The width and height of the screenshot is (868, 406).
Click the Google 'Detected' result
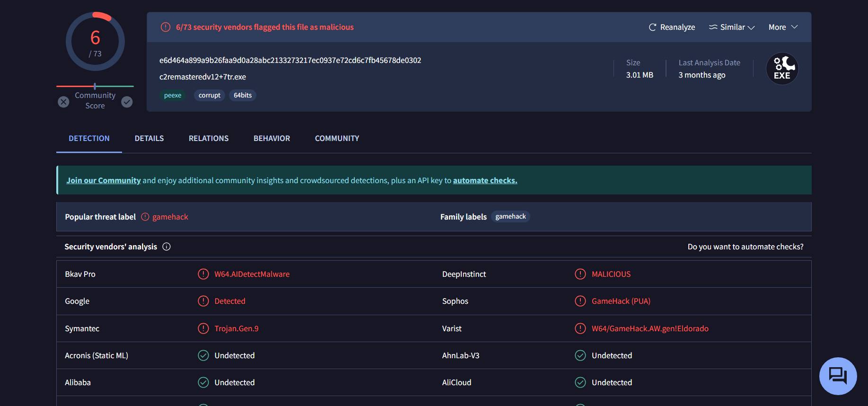tap(230, 301)
